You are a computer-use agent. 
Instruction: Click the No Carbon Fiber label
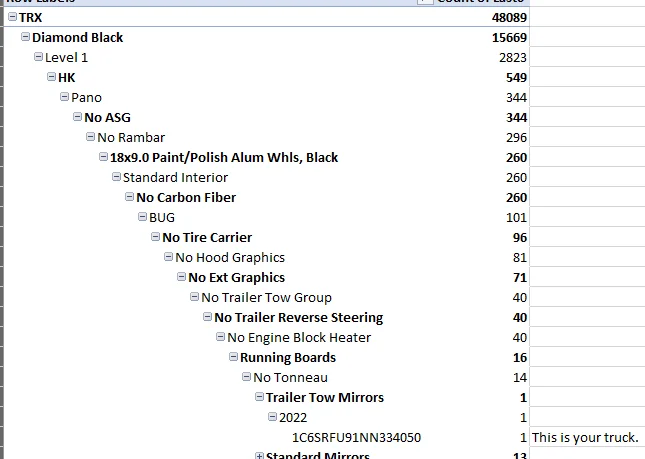pyautogui.click(x=186, y=197)
